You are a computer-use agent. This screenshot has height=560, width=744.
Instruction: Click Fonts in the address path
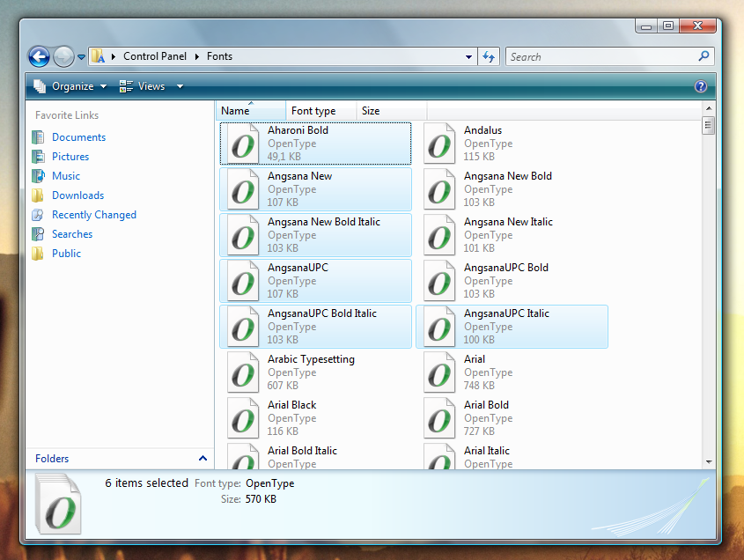click(x=219, y=56)
